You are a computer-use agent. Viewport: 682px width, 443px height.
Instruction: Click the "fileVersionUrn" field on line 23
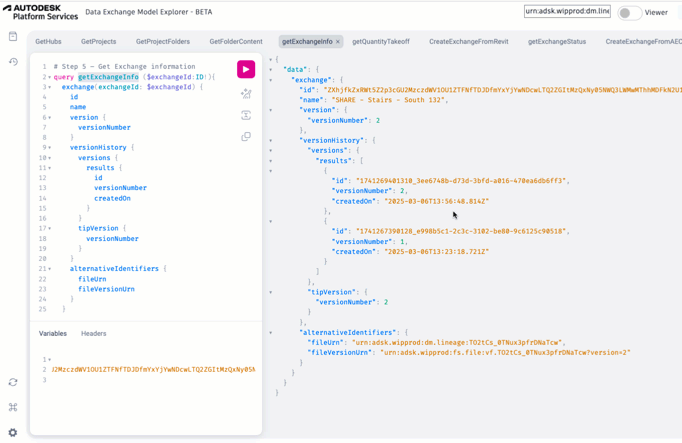tap(106, 289)
